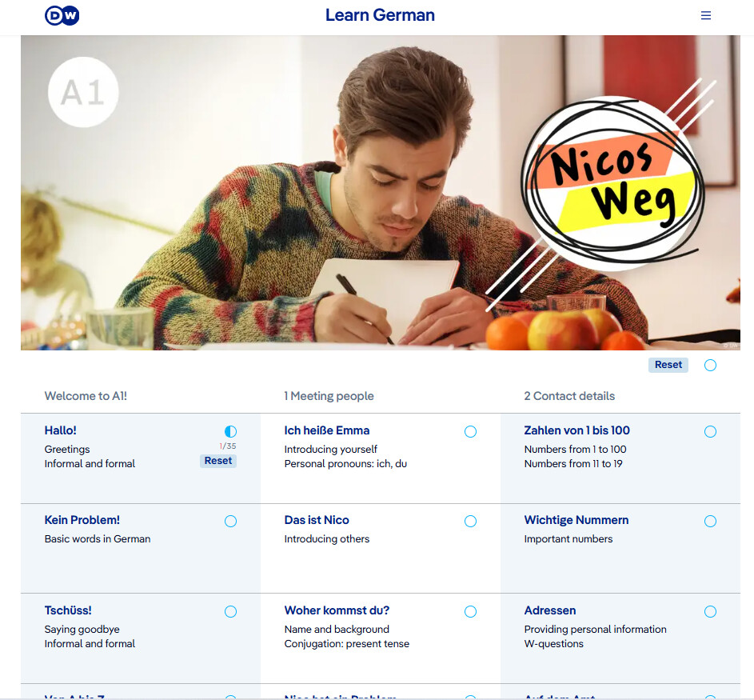Click progress circle beside Wichtige Nummern
The height and width of the screenshot is (700, 754).
[x=710, y=521]
